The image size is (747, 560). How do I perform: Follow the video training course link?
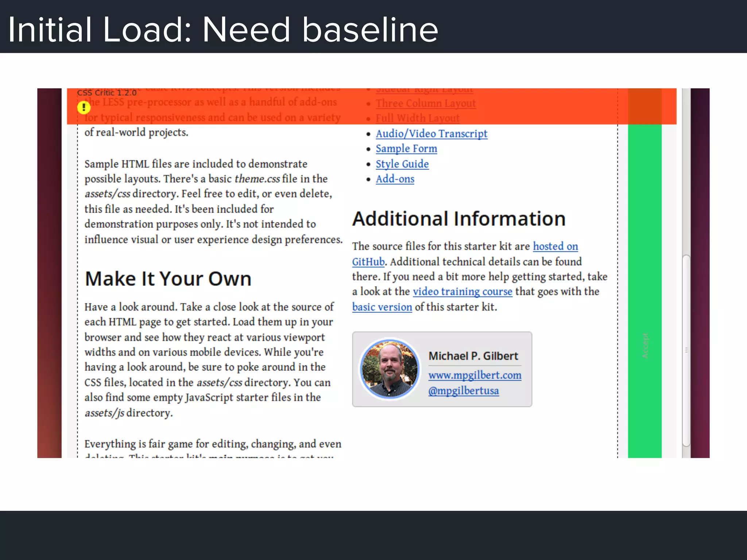tap(462, 292)
